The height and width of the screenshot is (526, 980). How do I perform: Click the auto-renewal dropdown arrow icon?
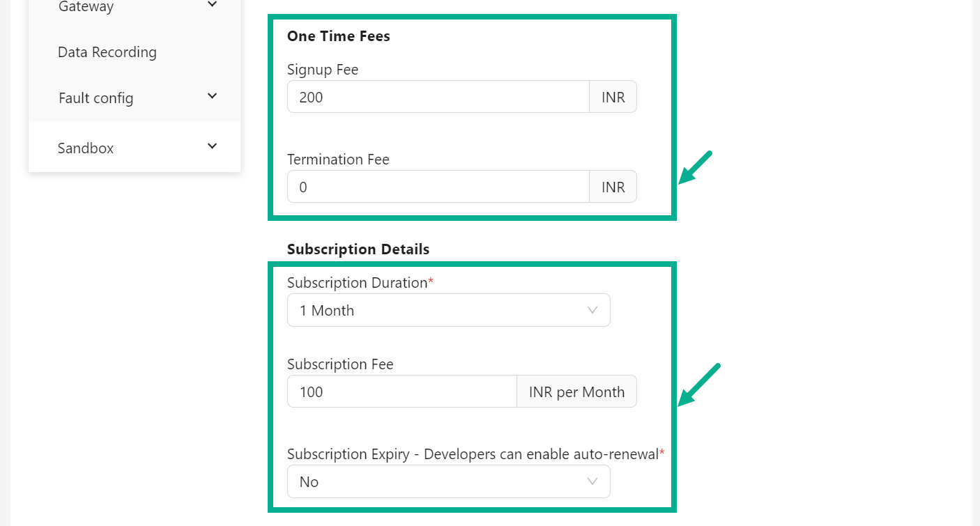coord(592,482)
